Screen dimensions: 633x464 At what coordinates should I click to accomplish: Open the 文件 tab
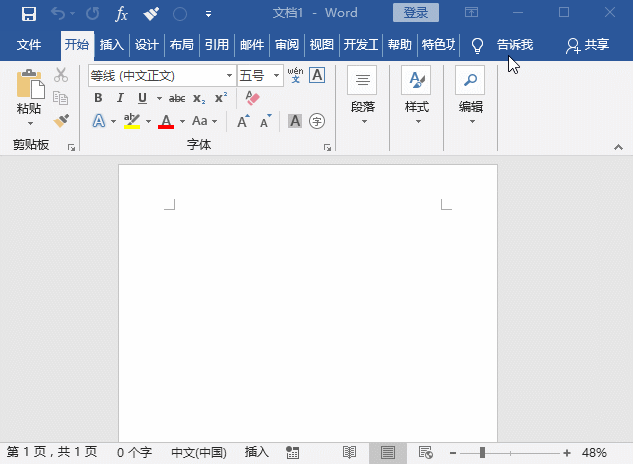click(29, 44)
